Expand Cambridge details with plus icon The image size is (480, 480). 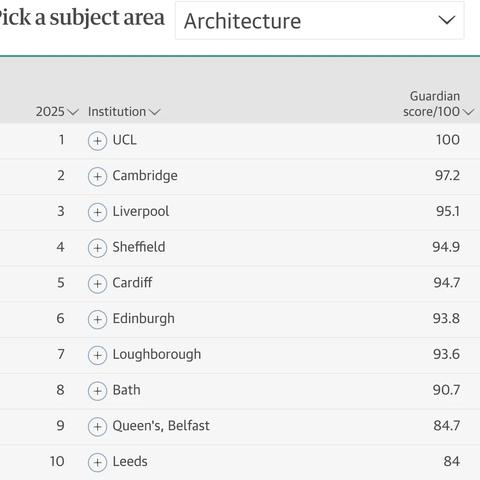[x=97, y=177]
